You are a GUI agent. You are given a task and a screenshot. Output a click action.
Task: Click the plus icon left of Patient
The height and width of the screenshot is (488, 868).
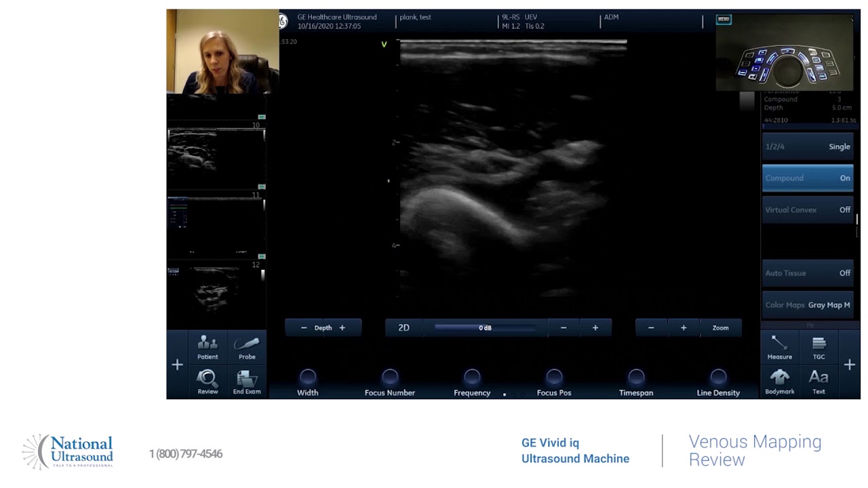[x=177, y=365]
